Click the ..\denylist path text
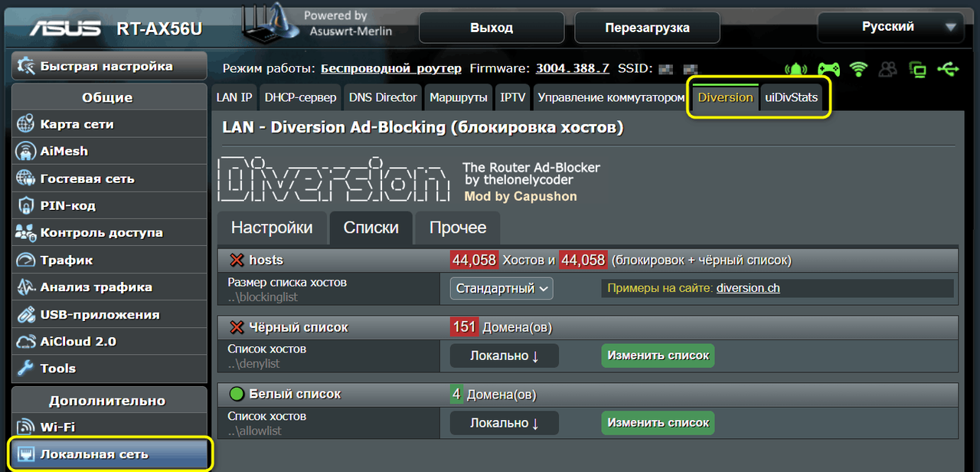 [x=254, y=363]
